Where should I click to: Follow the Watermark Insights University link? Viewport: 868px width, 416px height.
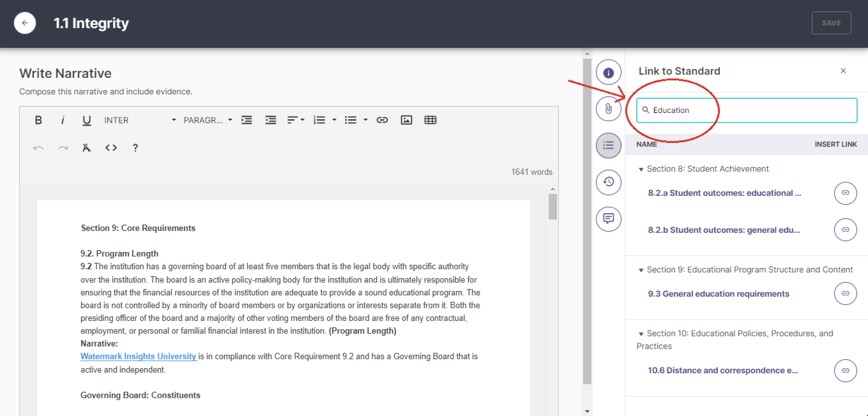coord(139,356)
